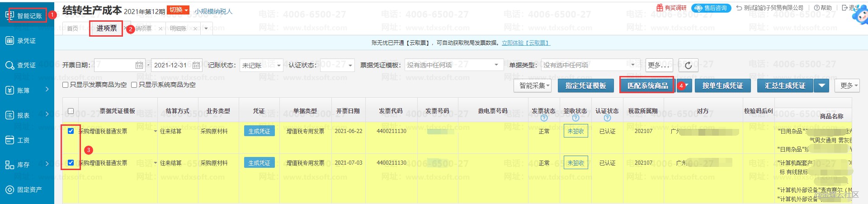Image resolution: width=868 pixels, height=204 pixels.
Task: Open the 认证状态 dropdown
Action: tap(337, 65)
